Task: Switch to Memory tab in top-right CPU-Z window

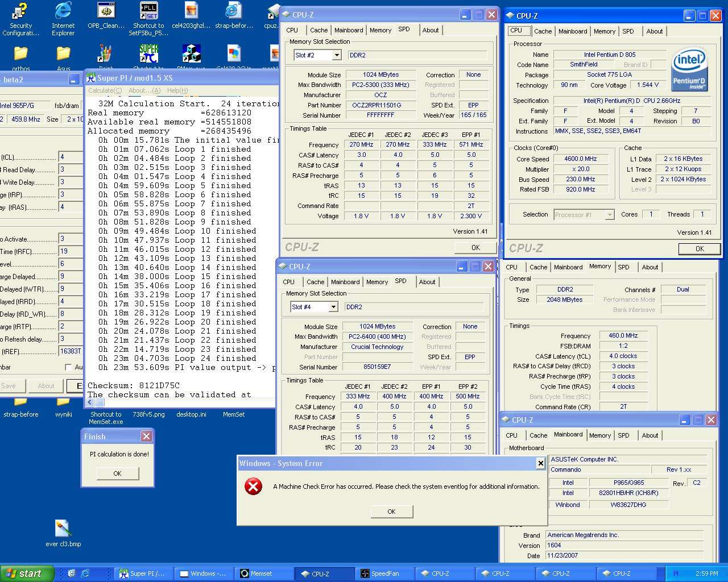Action: point(605,31)
